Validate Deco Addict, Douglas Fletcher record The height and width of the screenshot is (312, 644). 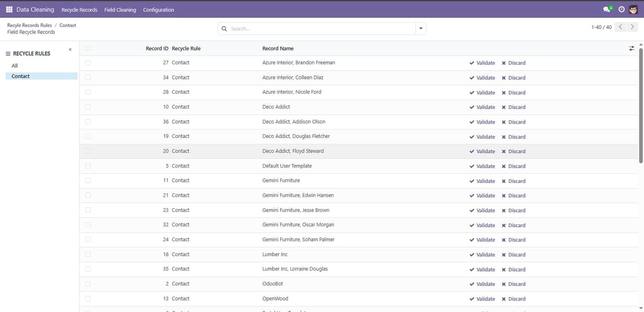(x=482, y=136)
